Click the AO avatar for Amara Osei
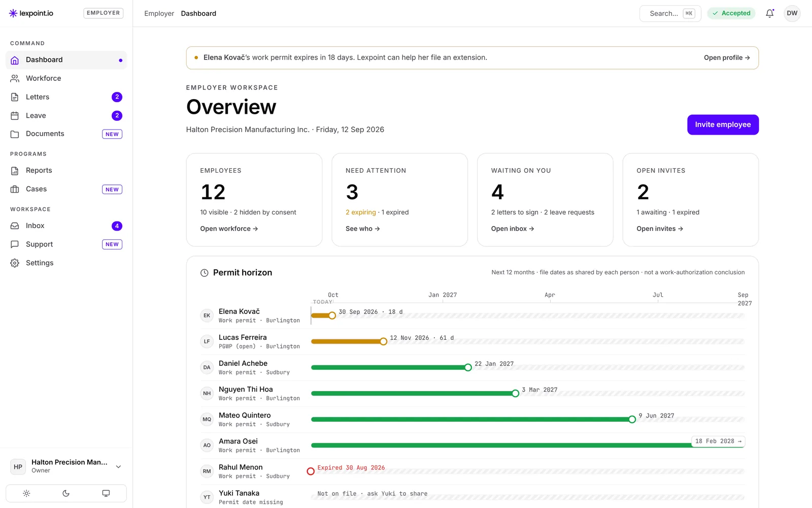 (x=207, y=445)
